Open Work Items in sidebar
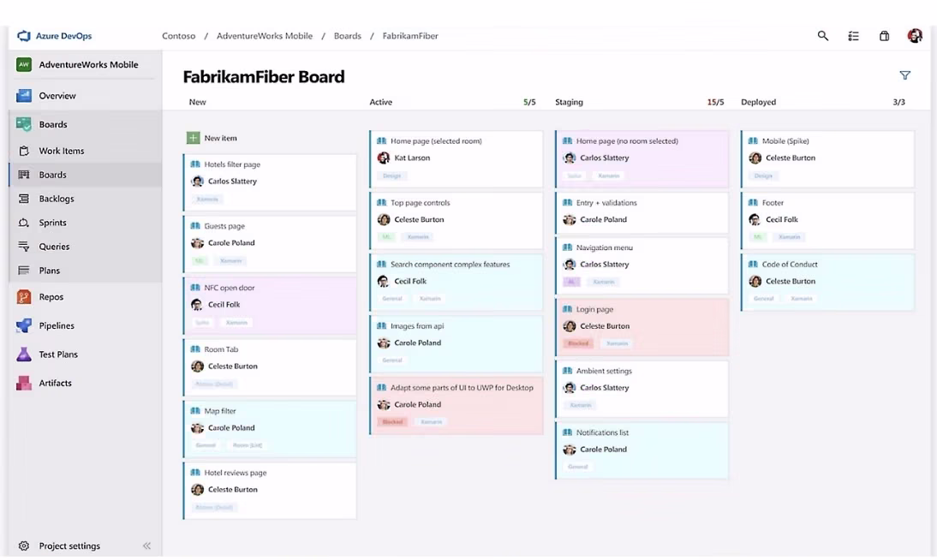Screen dimensions: 937x560 pyautogui.click(x=62, y=151)
